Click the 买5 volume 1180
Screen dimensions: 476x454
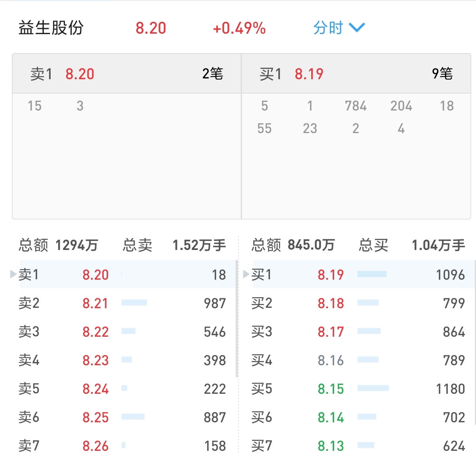click(x=450, y=389)
